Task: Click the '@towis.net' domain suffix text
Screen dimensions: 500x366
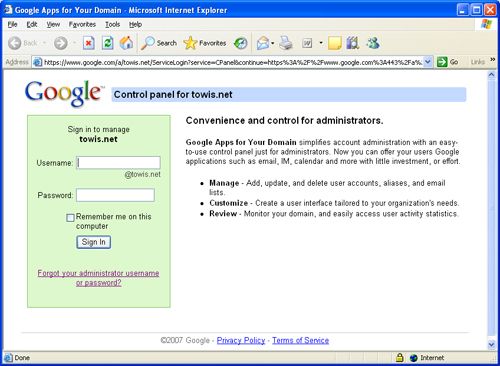Action: [x=142, y=174]
